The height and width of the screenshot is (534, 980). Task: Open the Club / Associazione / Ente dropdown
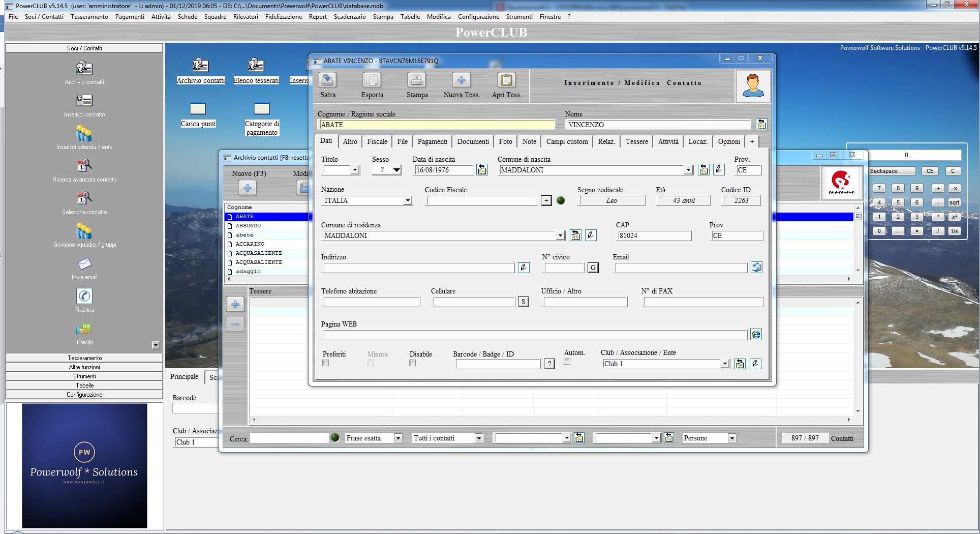(725, 364)
